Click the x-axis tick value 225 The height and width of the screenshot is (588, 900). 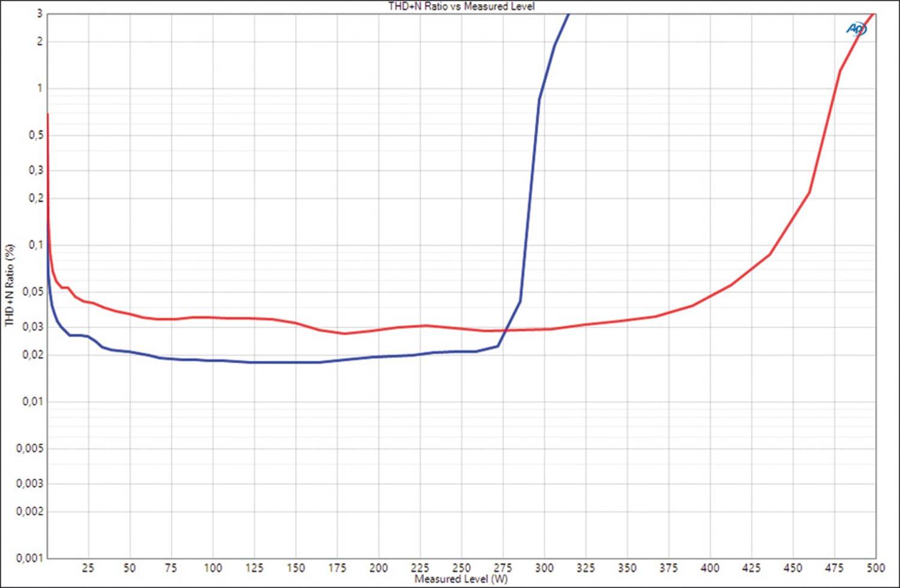[x=420, y=568]
